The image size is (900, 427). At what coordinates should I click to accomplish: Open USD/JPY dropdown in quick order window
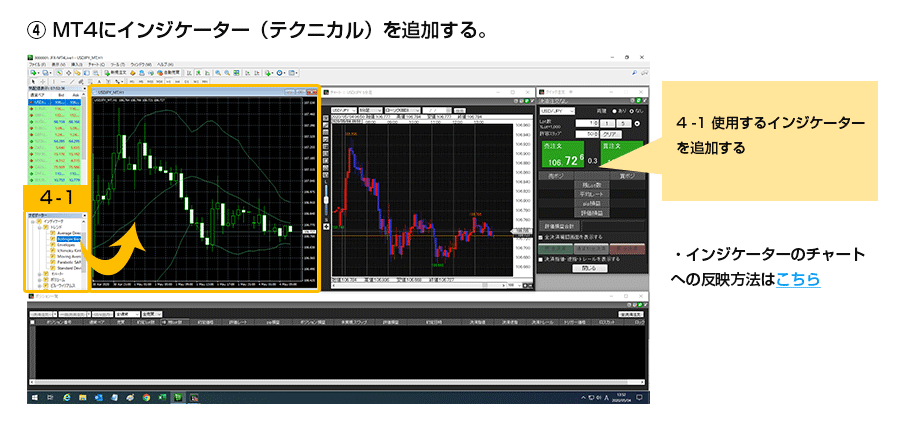coord(557,111)
